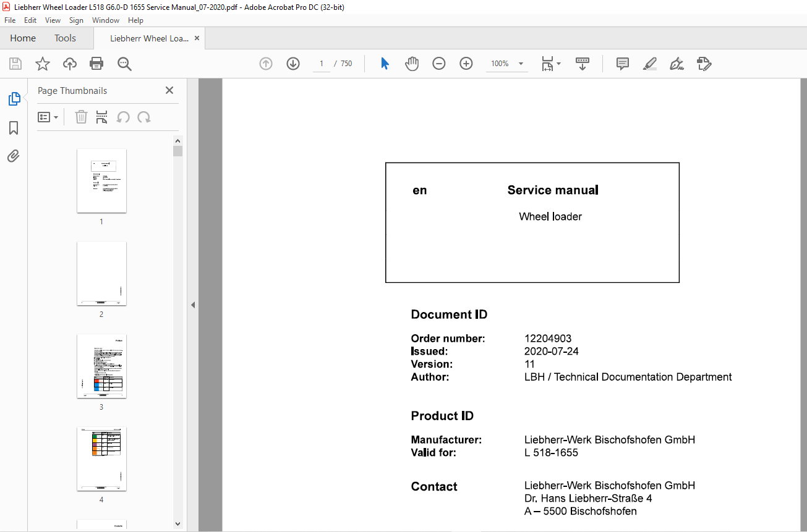The height and width of the screenshot is (532, 807).
Task: Click the 'Service manual' heading
Action: (553, 190)
